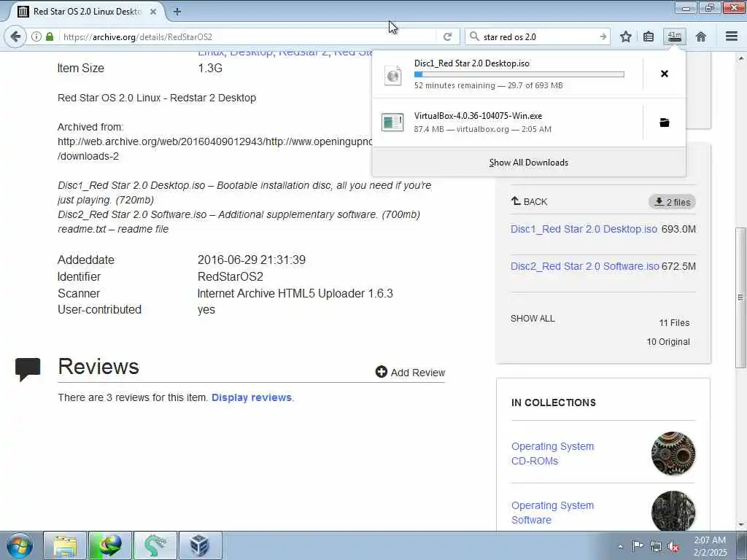Close the Red Star OS 2.0 tab
747x560 pixels.
pos(153,12)
